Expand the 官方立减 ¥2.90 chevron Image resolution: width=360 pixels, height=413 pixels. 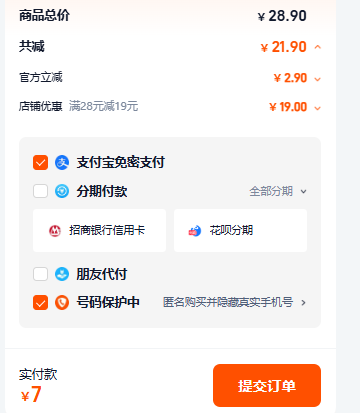(318, 79)
